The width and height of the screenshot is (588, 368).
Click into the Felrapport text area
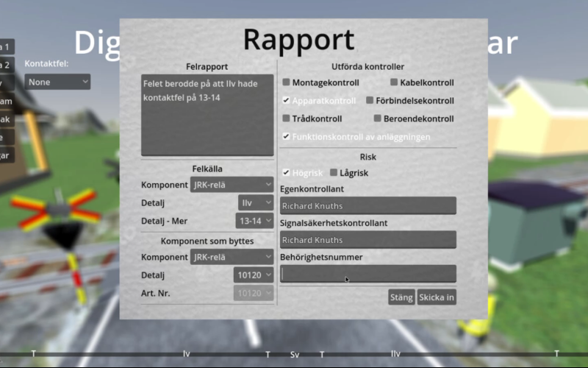[x=207, y=114]
